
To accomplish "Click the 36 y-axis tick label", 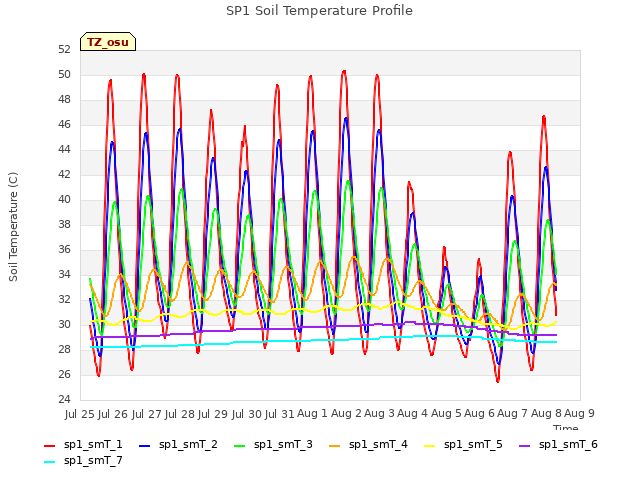I will (x=64, y=249).
